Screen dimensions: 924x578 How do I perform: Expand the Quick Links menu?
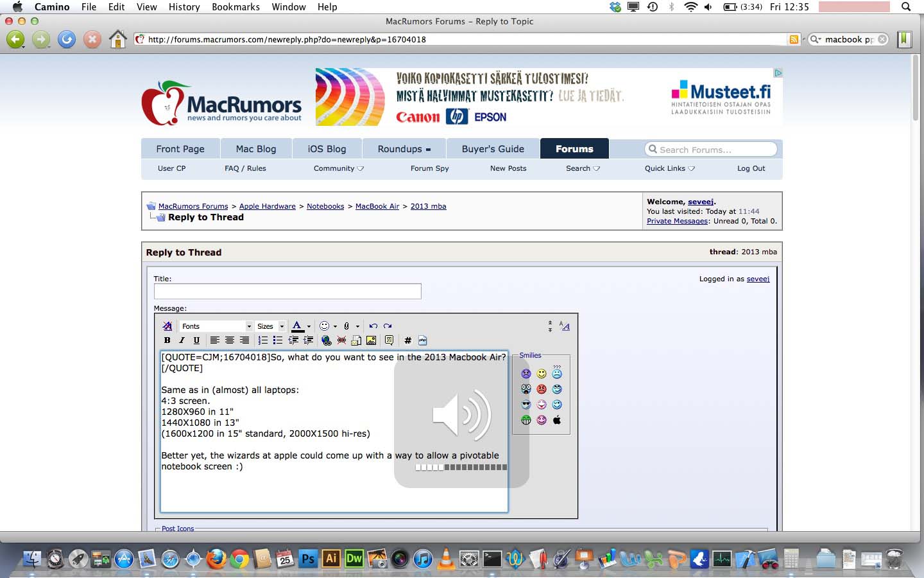click(x=670, y=168)
